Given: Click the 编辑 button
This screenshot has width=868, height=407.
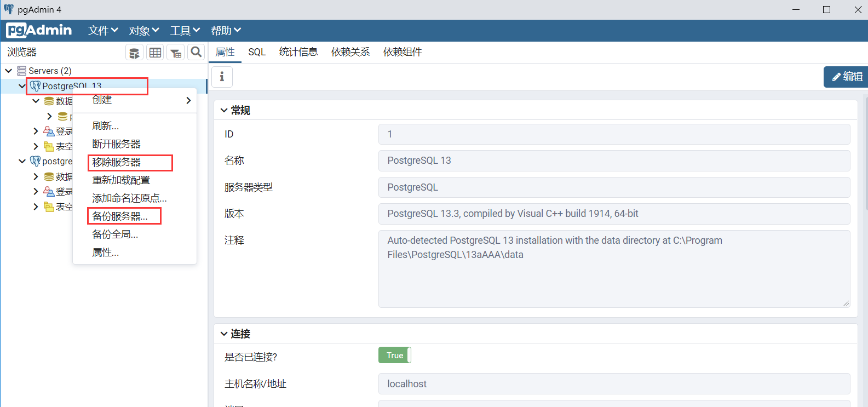Looking at the screenshot, I should coord(846,77).
